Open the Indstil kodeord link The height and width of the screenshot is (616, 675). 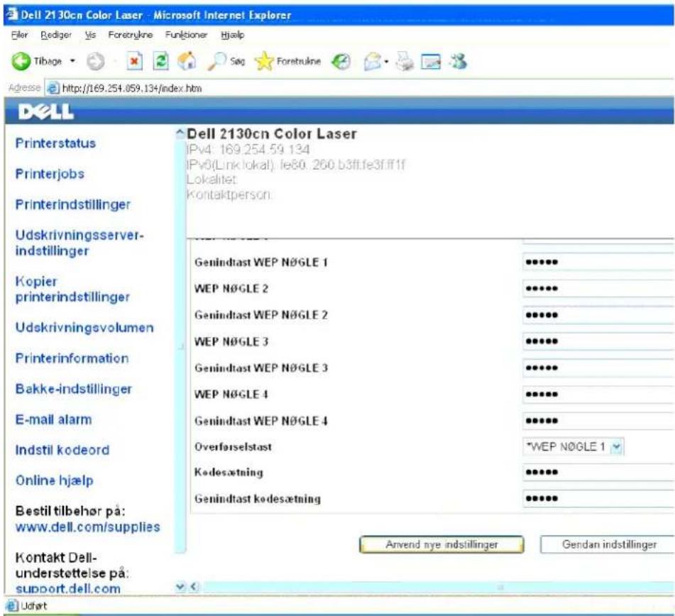62,450
